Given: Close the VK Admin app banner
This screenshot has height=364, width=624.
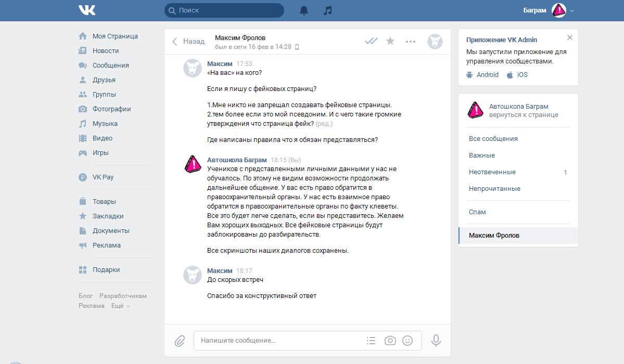Looking at the screenshot, I should [x=569, y=37].
